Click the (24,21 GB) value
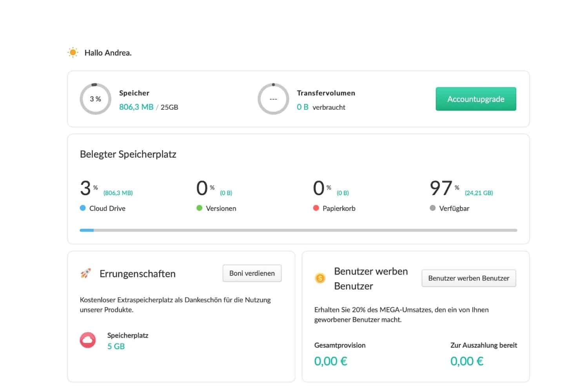The image size is (588, 392). click(x=479, y=193)
